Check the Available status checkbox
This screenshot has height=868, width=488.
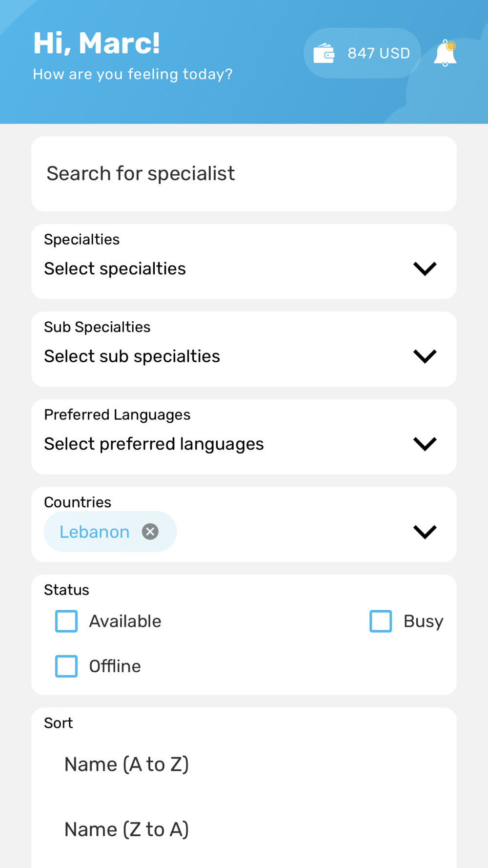tap(66, 621)
